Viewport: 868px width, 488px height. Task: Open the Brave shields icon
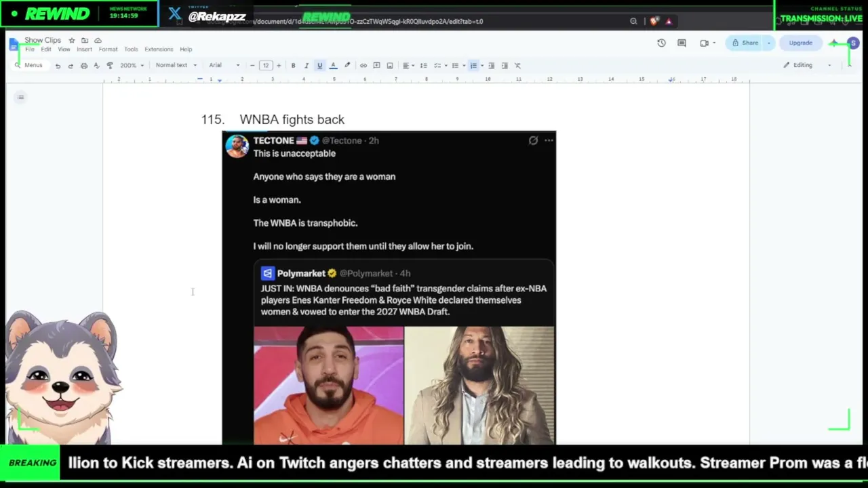[x=654, y=21]
